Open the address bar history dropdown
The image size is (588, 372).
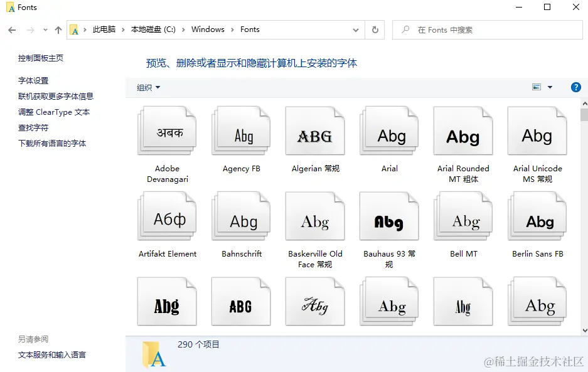point(356,30)
